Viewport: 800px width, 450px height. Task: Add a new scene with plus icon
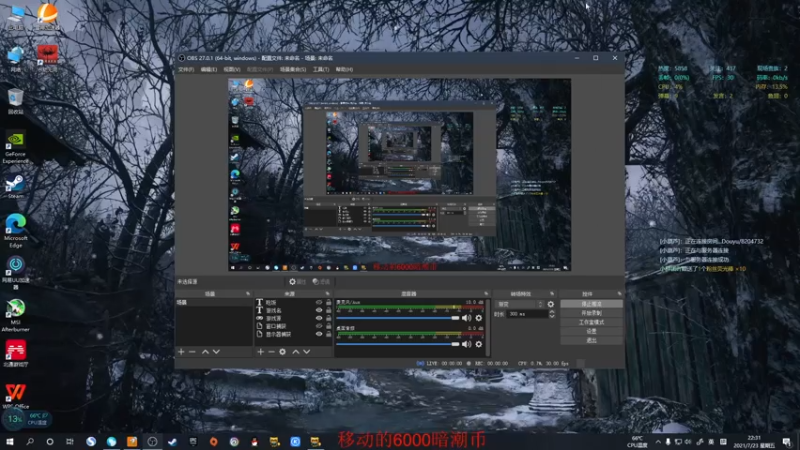point(181,352)
